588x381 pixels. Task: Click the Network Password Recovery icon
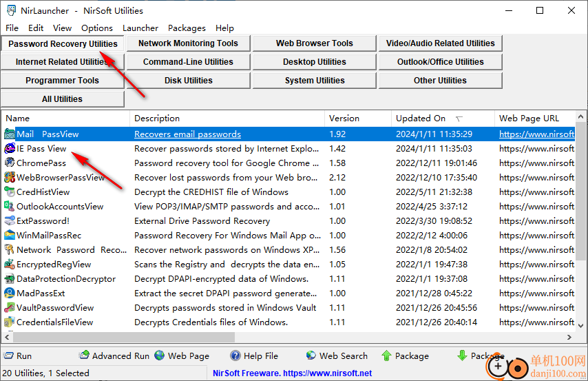click(10, 249)
